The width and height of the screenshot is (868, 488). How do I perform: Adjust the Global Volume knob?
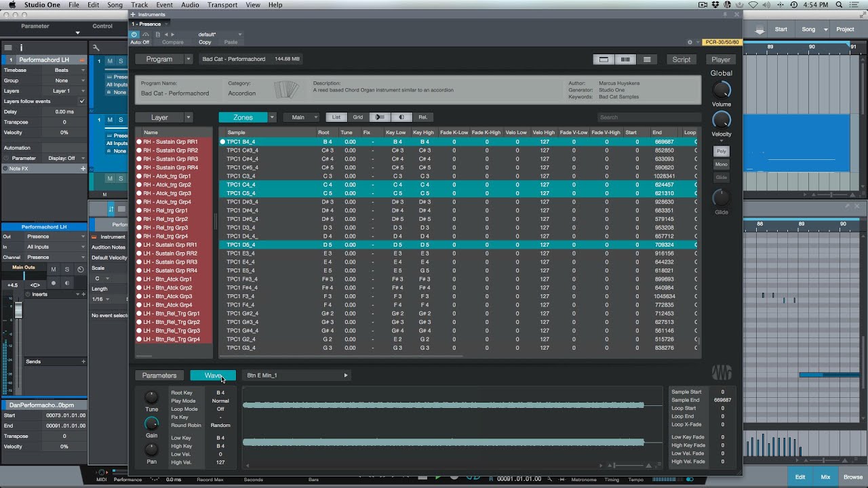(x=722, y=89)
